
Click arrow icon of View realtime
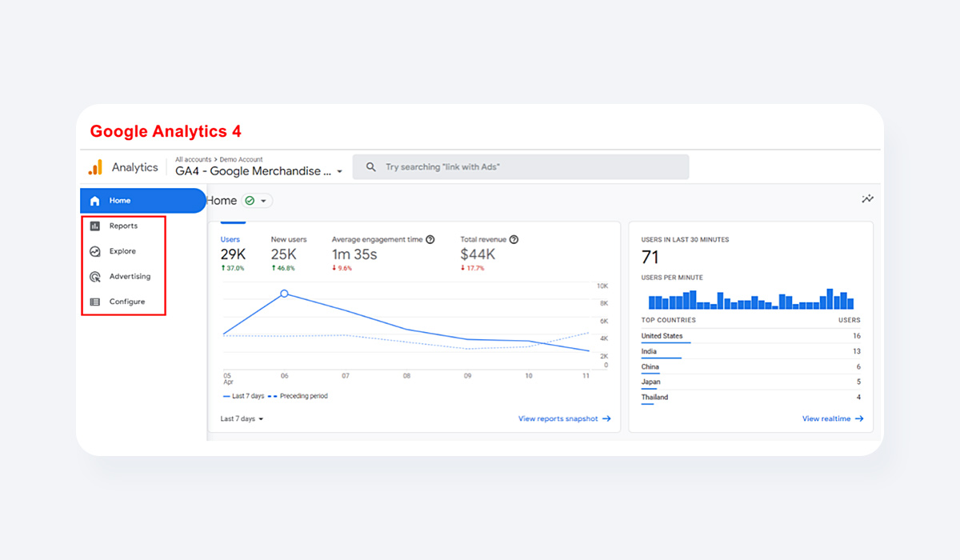tap(859, 418)
